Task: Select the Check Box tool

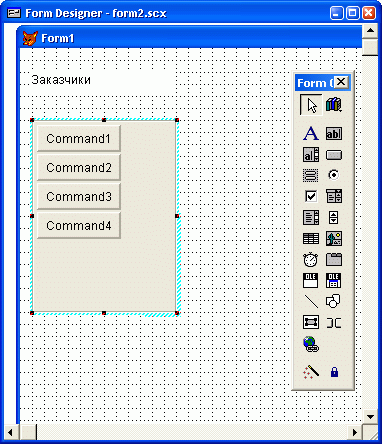Action: click(311, 196)
